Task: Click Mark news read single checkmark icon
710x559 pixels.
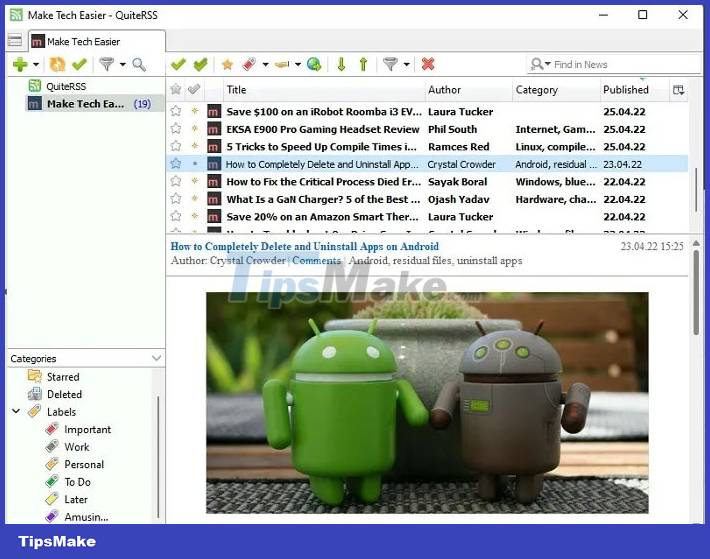Action: [178, 65]
